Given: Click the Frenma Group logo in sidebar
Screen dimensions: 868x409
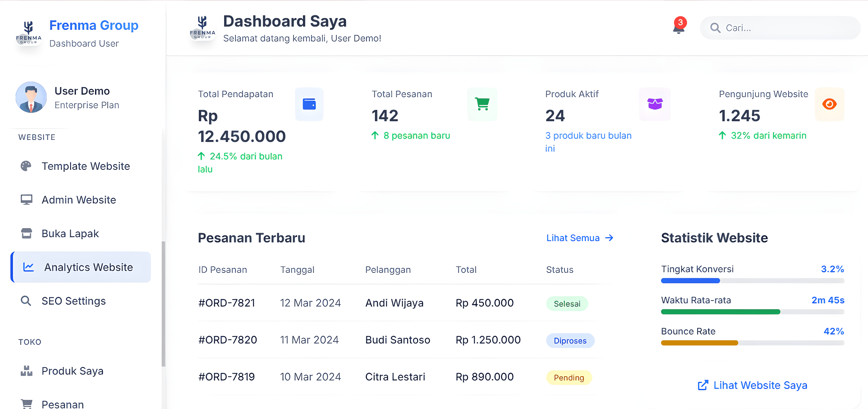Looking at the screenshot, I should click(29, 33).
